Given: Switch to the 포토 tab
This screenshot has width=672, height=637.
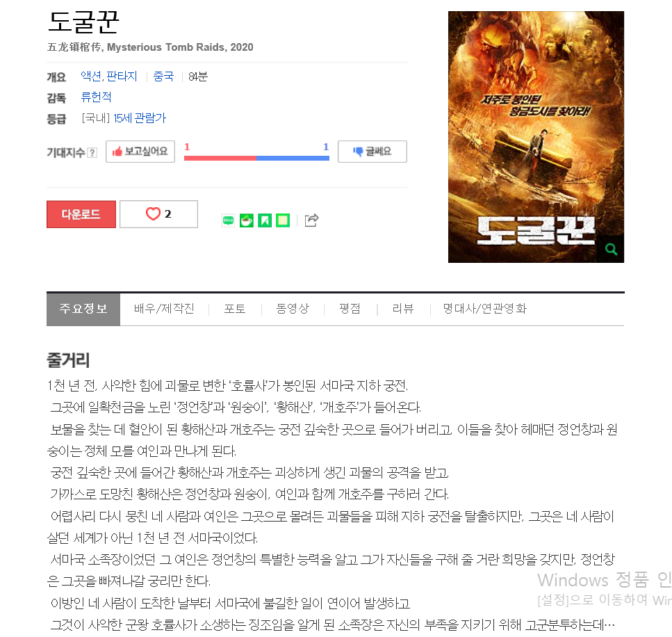Looking at the screenshot, I should click(235, 309).
